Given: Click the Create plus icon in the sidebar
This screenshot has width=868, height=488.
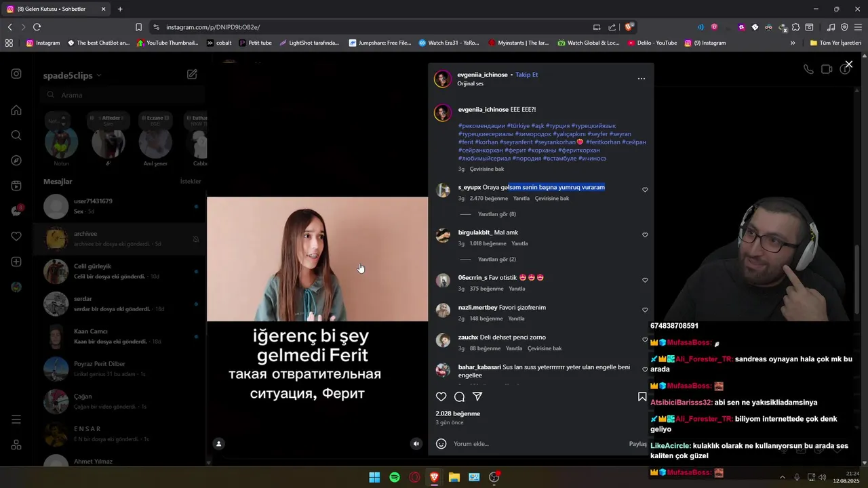Looking at the screenshot, I should [16, 262].
